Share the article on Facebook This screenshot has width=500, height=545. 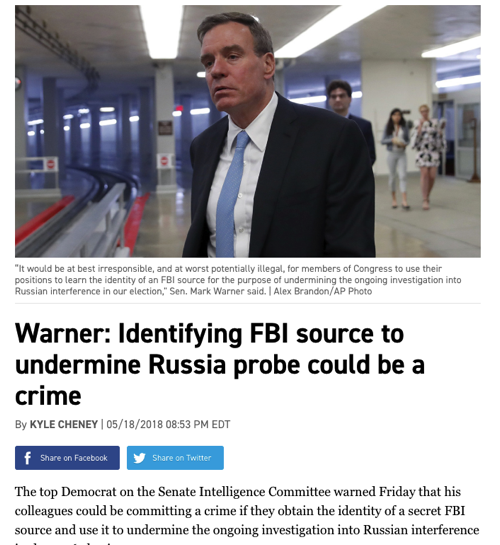pos(67,458)
